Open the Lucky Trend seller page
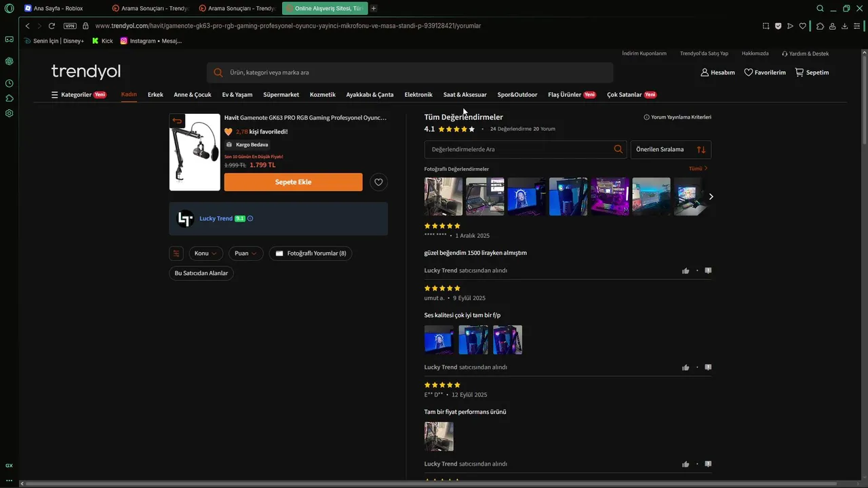 (216, 219)
